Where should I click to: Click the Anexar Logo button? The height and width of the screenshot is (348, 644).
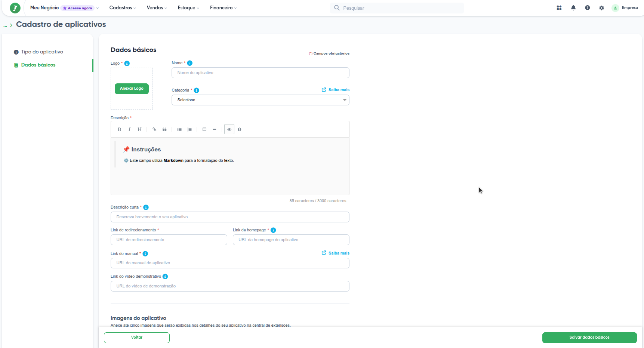132,89
